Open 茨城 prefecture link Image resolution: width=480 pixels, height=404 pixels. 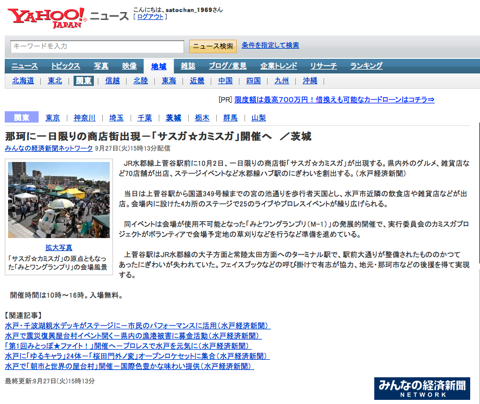(x=173, y=118)
